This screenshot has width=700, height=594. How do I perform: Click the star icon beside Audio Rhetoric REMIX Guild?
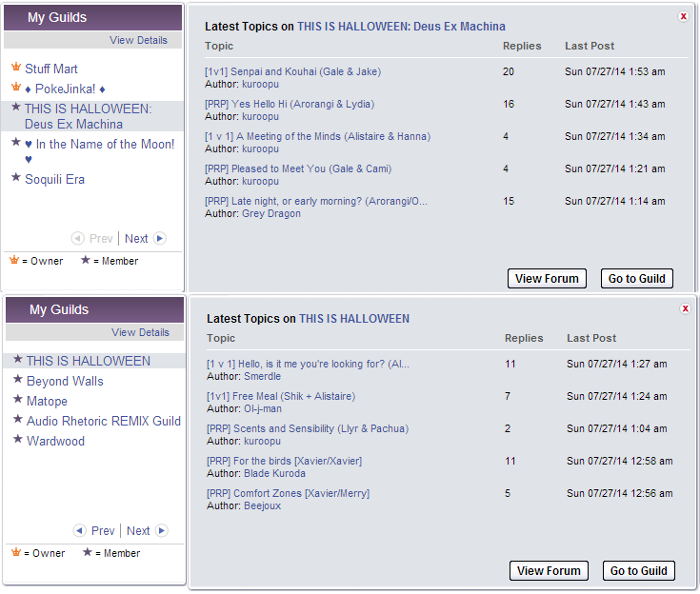tap(18, 420)
